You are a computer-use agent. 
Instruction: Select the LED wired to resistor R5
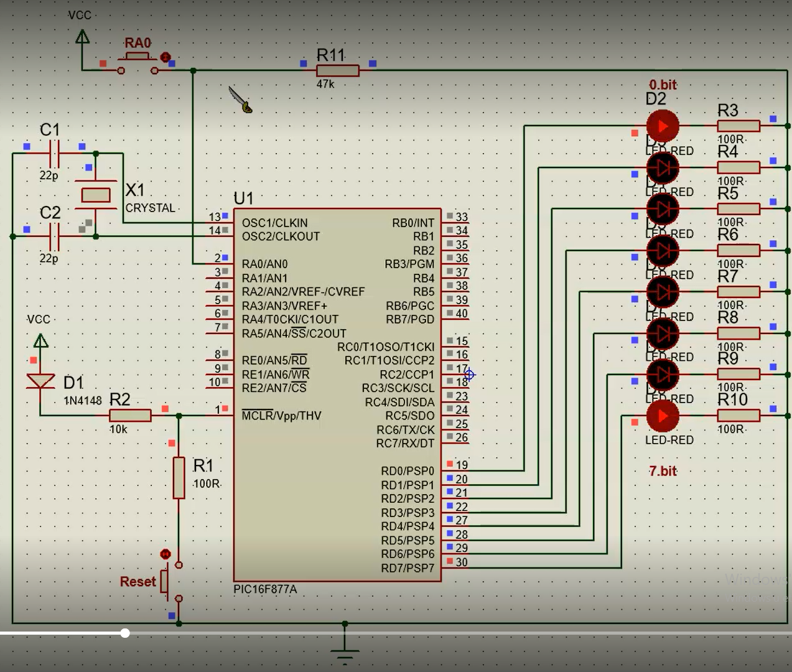(663, 209)
